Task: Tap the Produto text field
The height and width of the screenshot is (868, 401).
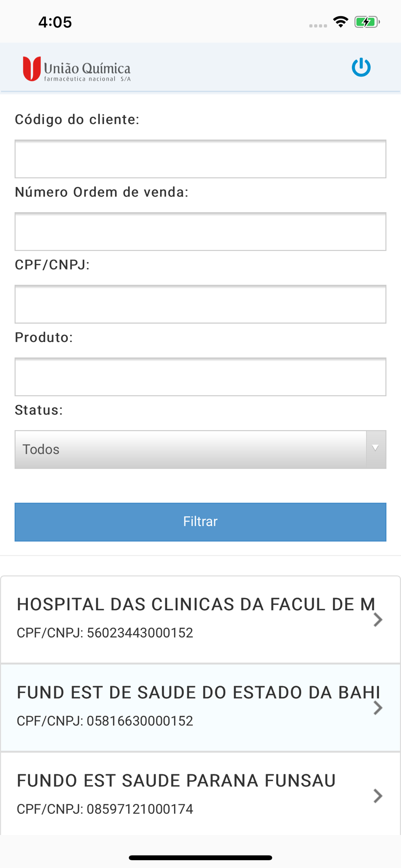Action: (x=200, y=377)
